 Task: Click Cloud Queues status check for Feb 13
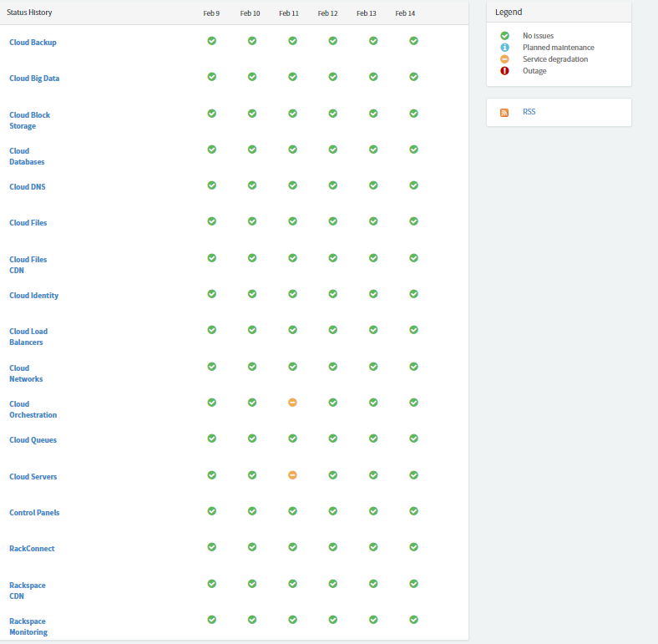click(x=373, y=439)
